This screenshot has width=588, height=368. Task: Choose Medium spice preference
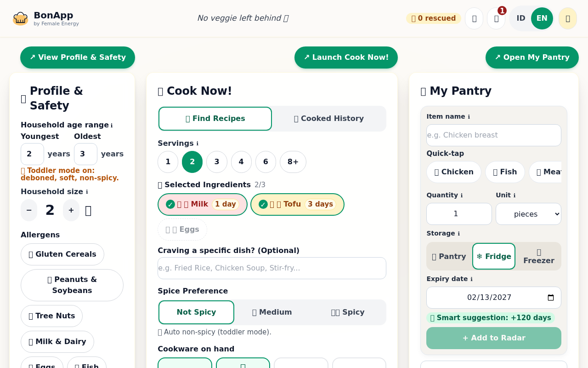pyautogui.click(x=272, y=312)
